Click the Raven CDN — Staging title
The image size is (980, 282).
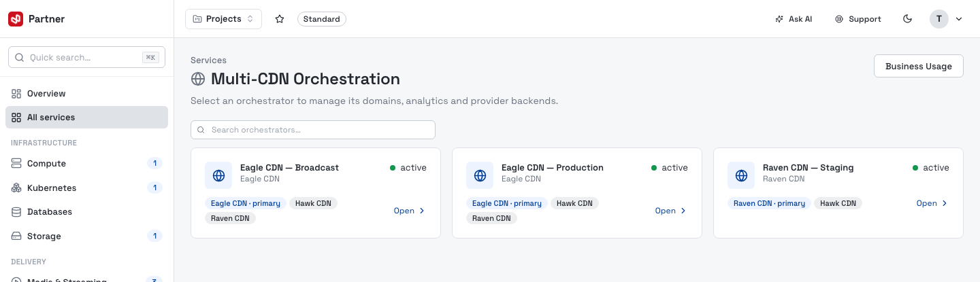pos(808,168)
